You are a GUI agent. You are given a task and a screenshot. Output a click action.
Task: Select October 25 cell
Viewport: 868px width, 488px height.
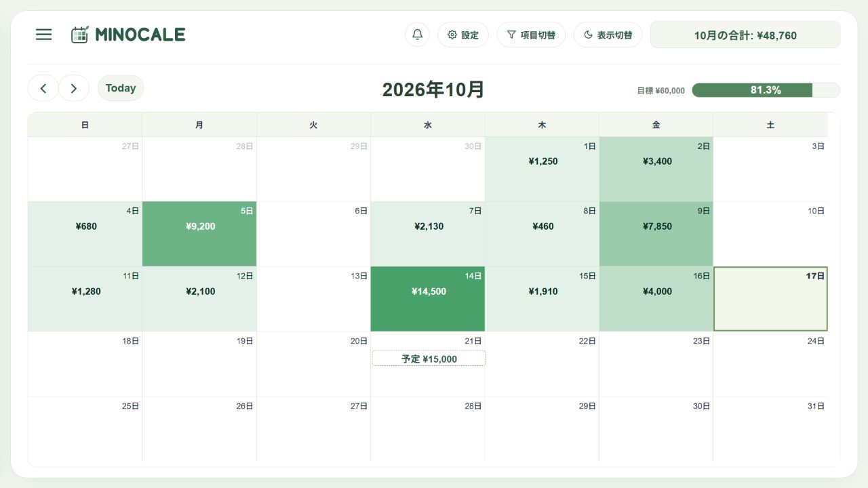coord(85,429)
